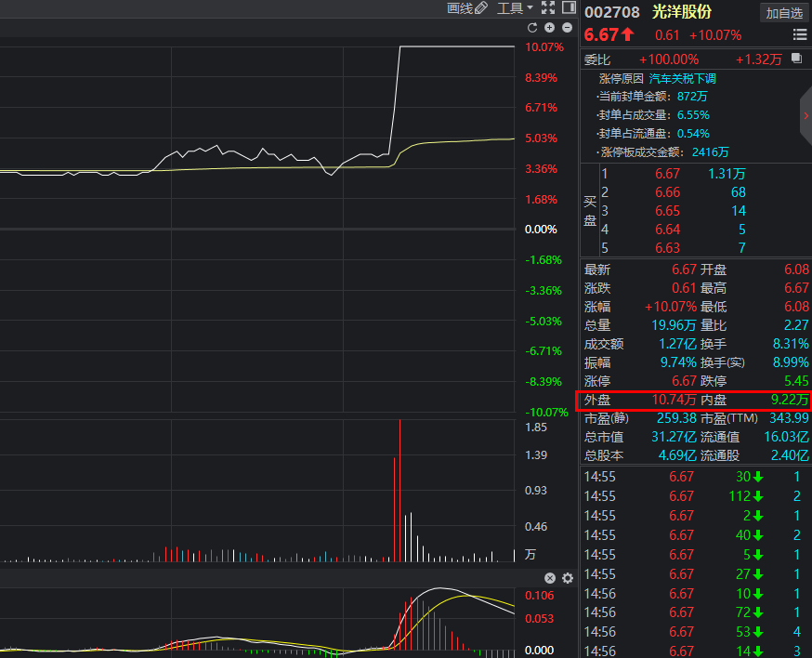Select the last 14:56 trade tick row
Viewport: 812px width, 658px height.
695,651
